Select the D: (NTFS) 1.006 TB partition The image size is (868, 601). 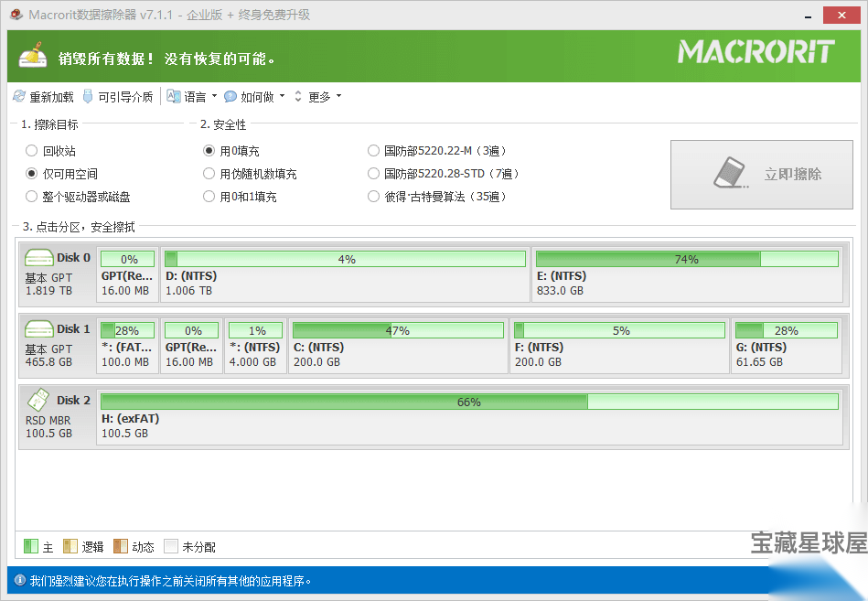345,274
